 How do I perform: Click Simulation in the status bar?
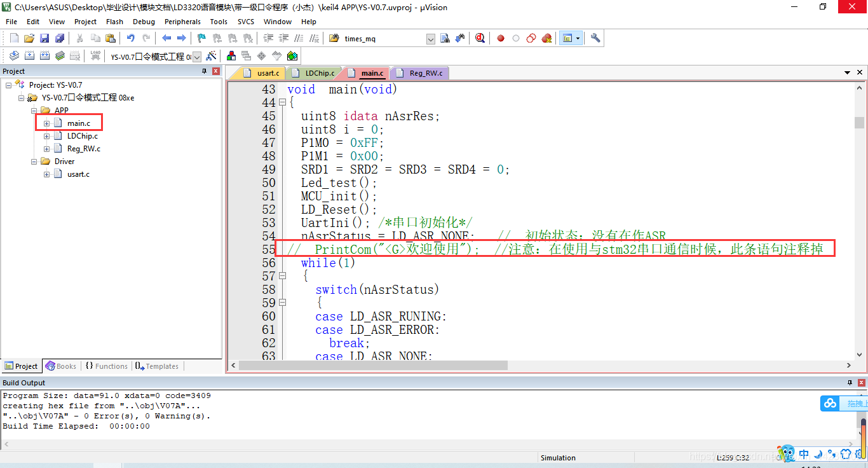pyautogui.click(x=558, y=457)
